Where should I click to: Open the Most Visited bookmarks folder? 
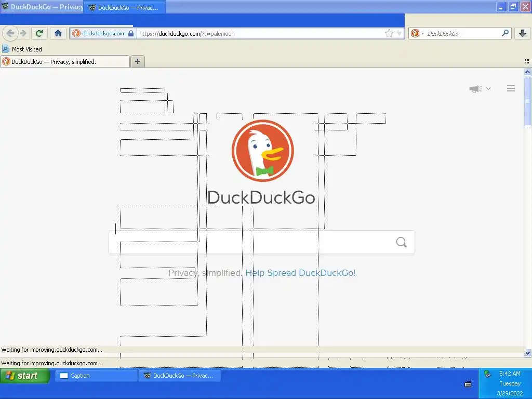(x=22, y=49)
